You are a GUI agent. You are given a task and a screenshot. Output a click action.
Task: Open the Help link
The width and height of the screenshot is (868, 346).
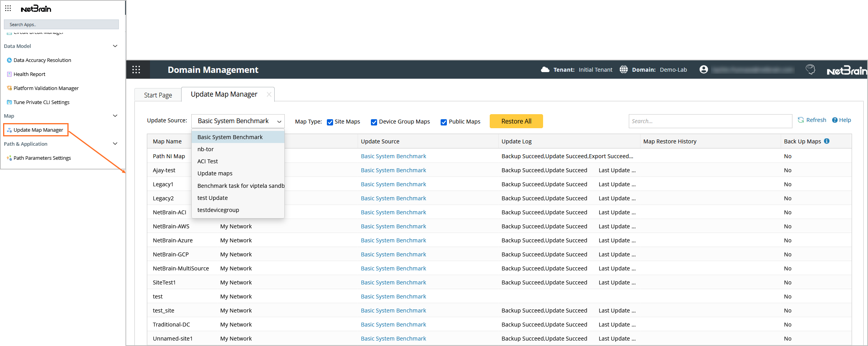[842, 120]
